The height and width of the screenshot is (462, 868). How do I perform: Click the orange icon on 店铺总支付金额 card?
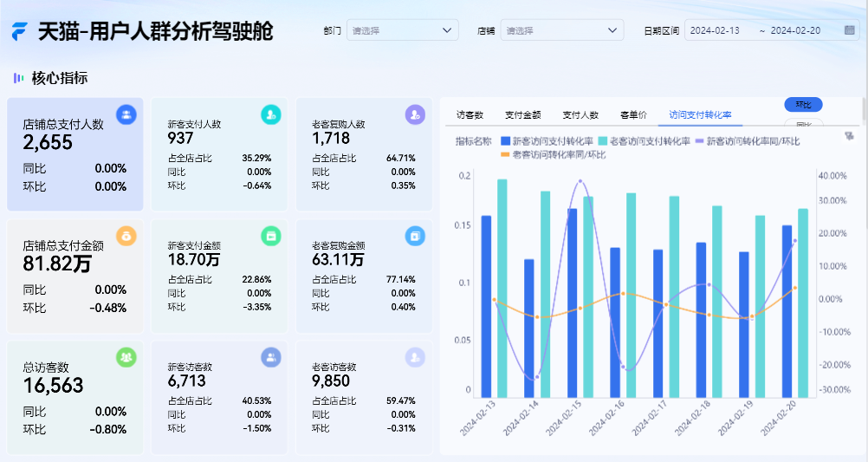click(x=126, y=236)
